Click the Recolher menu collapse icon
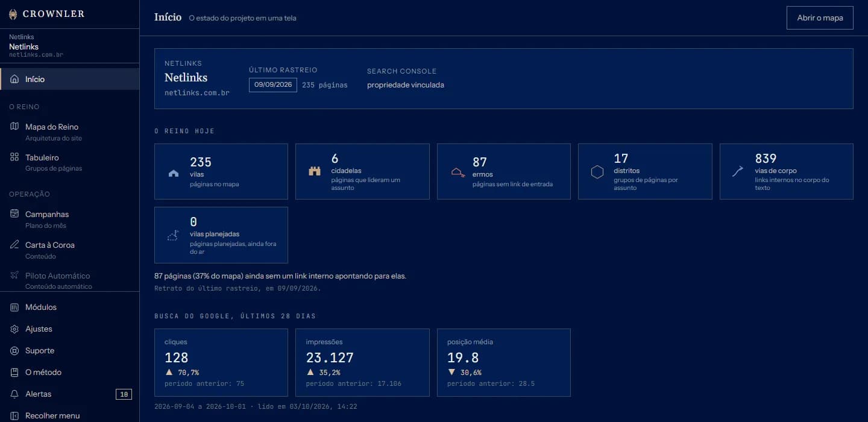 (x=14, y=415)
